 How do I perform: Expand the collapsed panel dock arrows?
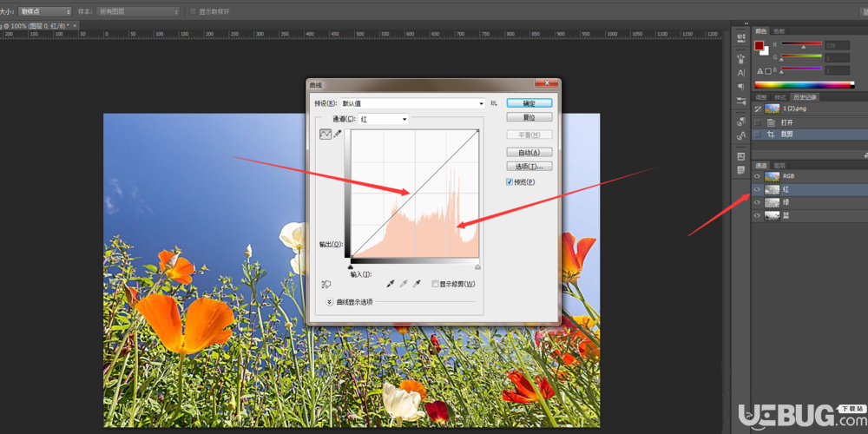[746, 23]
